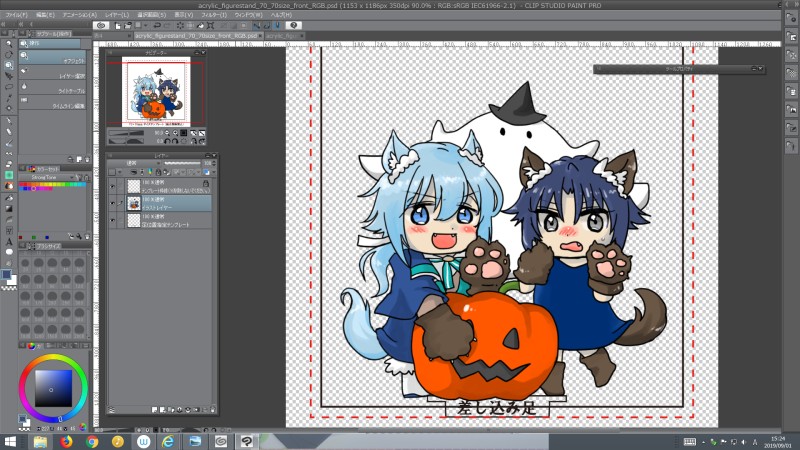The height and width of the screenshot is (450, 800).
Task: Open Chrome from the taskbar
Action: (92, 441)
